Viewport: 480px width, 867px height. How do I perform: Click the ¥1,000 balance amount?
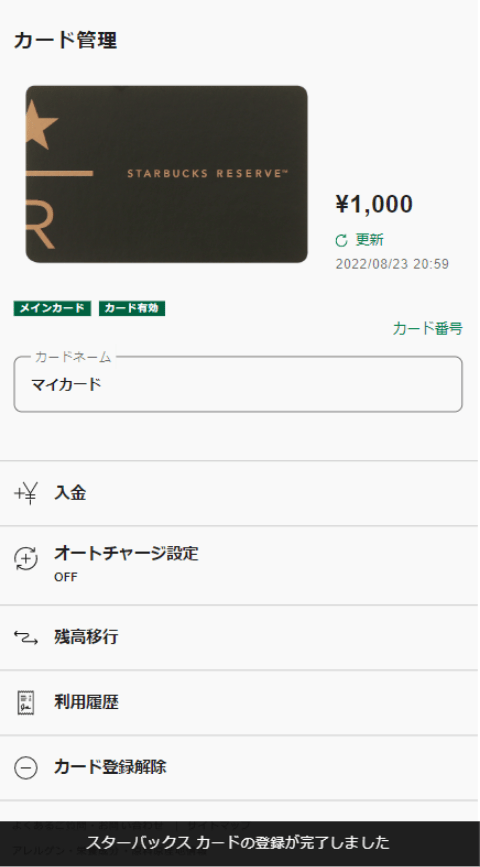click(x=374, y=205)
